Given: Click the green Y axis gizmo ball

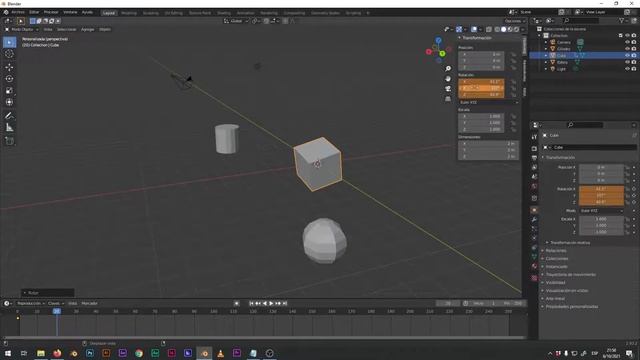Looking at the screenshot, I should click(442, 54).
